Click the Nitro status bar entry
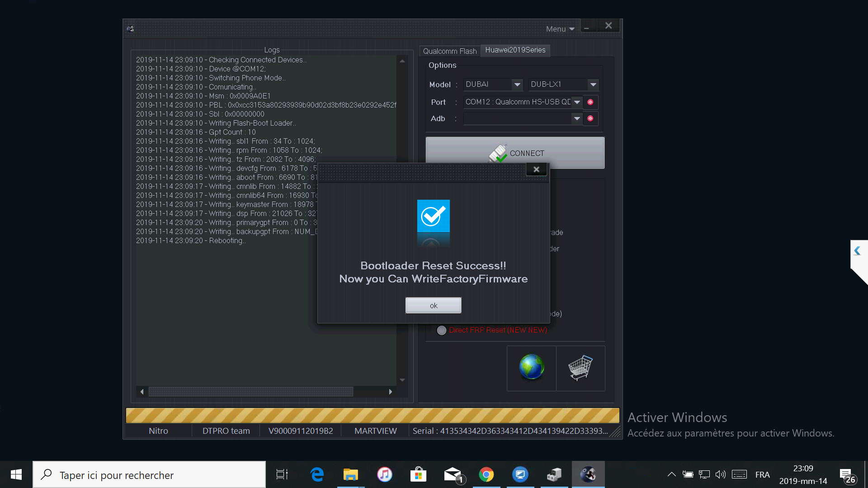This screenshot has height=488, width=868. point(158,431)
